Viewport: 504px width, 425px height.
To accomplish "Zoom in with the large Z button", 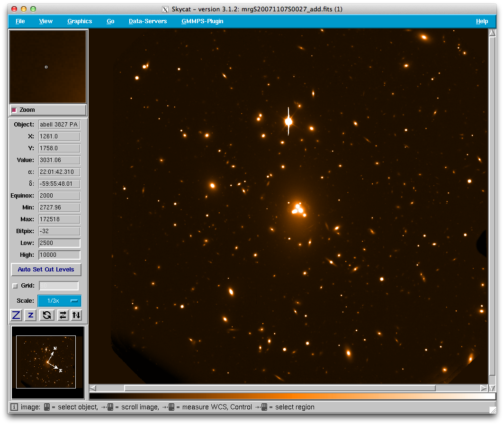I will [x=16, y=315].
